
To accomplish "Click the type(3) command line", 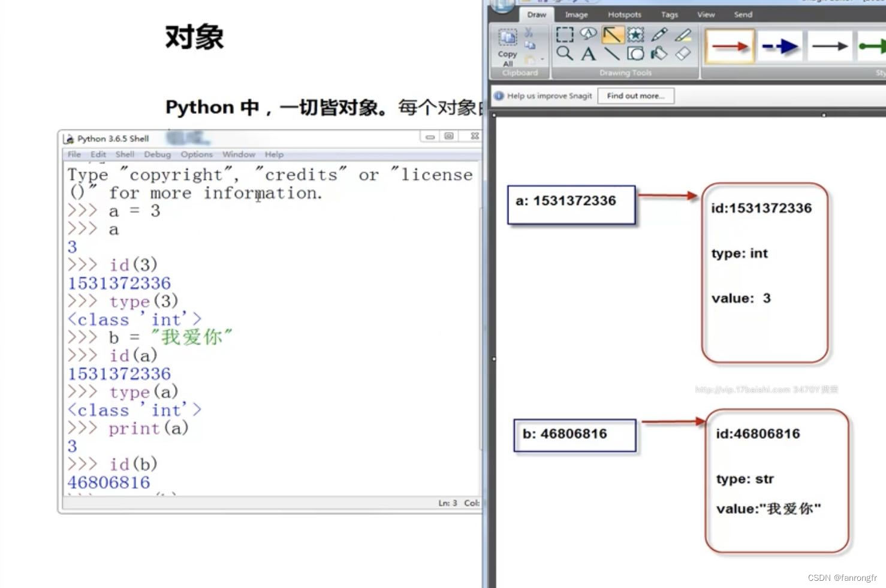I will [x=123, y=301].
